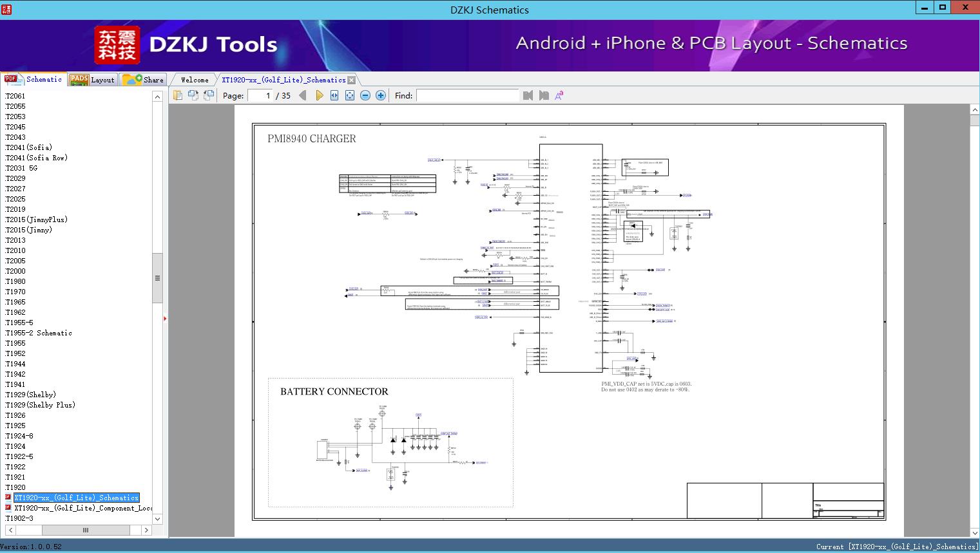Click the page number input field

(260, 95)
